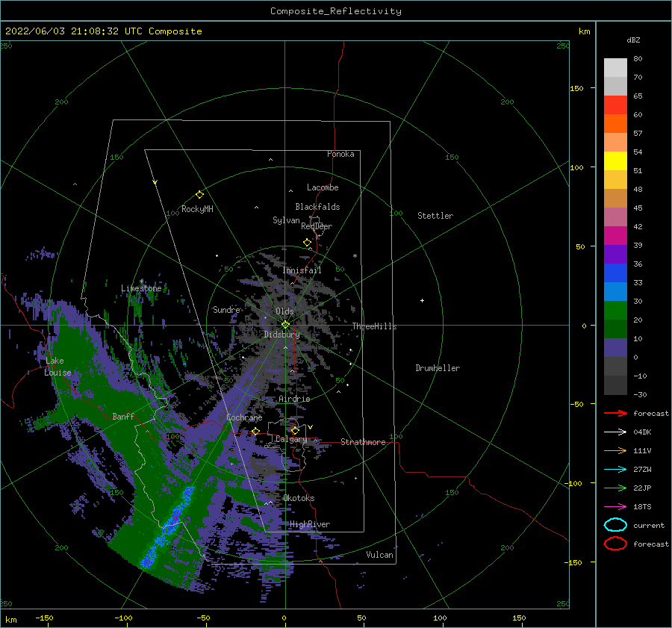Click the cyan current ellipse icon
Viewport: 672px width, 628px height.
[x=615, y=525]
